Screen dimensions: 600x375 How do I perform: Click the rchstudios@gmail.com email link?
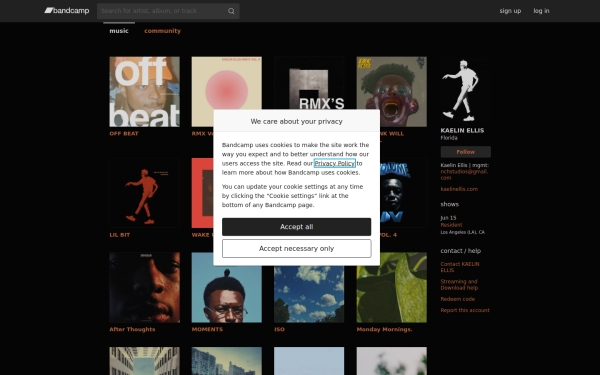pos(464,174)
